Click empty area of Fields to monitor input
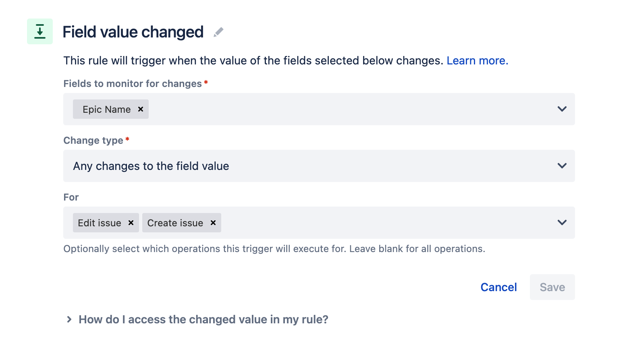Image resolution: width=627 pixels, height=364 pixels. coord(351,109)
